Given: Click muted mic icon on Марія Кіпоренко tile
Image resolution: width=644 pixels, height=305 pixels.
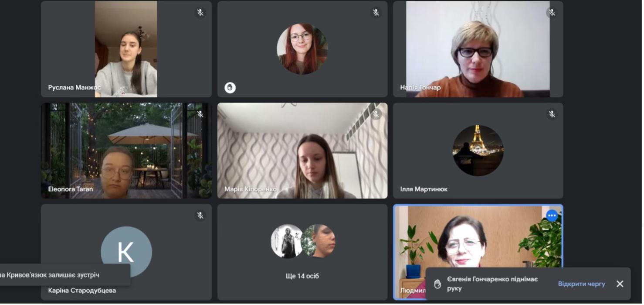Looking at the screenshot, I should (x=376, y=114).
